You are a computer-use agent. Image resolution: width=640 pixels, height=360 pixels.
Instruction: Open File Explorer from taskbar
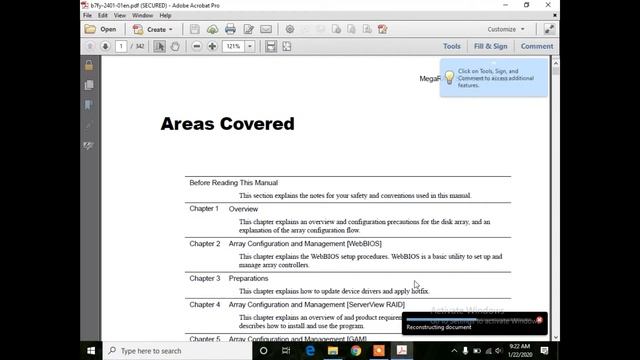tap(333, 351)
